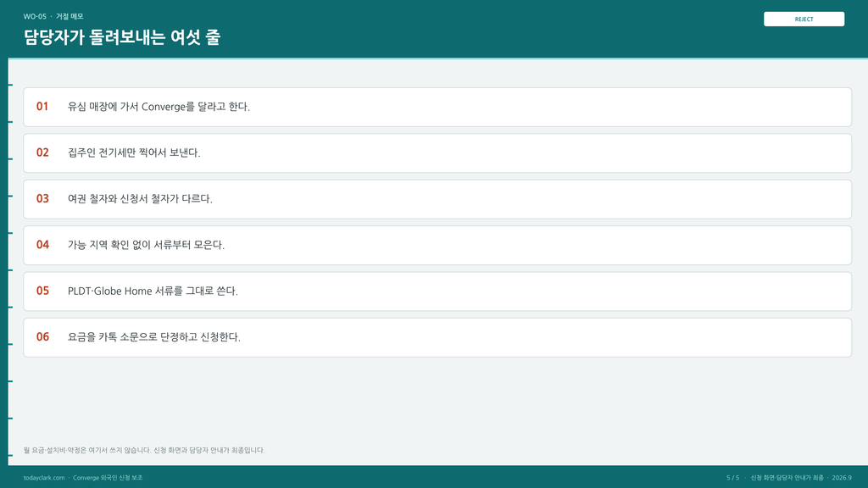Open the todayclark.com footer link

point(44,478)
